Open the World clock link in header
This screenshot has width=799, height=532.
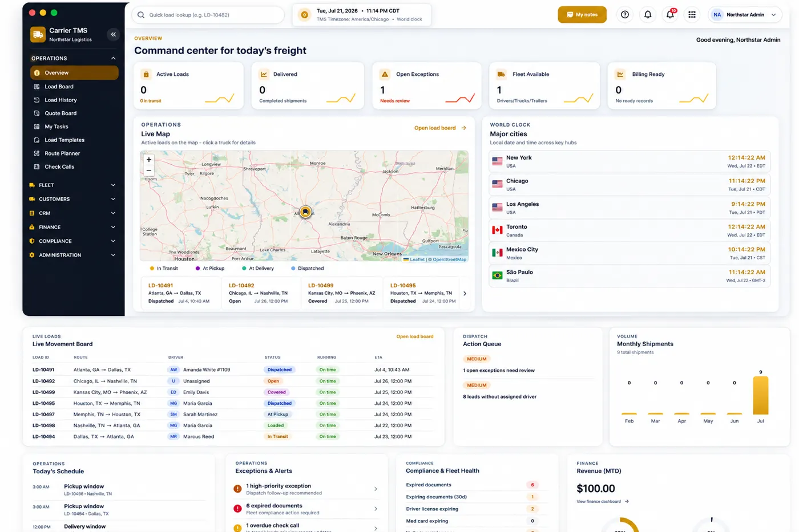410,19
